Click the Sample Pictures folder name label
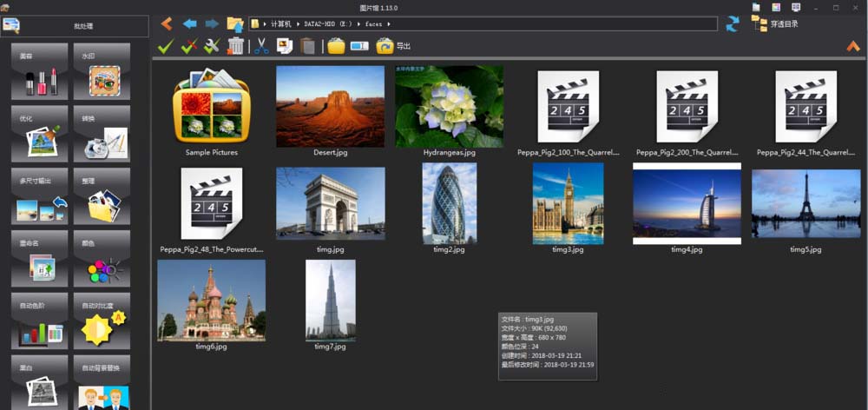This screenshot has height=410, width=868. (x=212, y=152)
